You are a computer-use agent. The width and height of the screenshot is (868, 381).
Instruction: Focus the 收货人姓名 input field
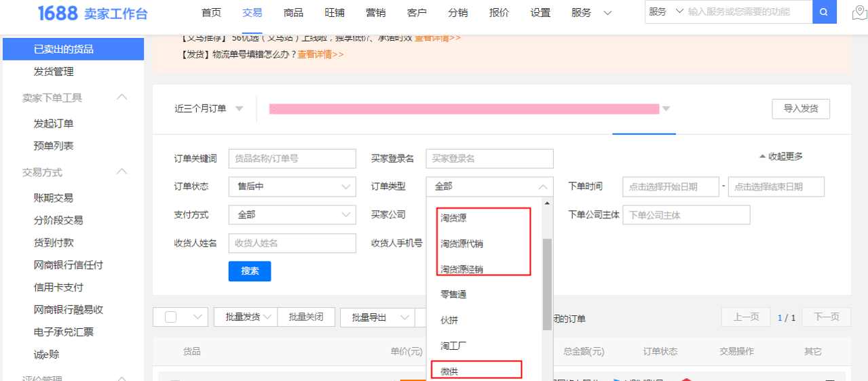pyautogui.click(x=292, y=243)
